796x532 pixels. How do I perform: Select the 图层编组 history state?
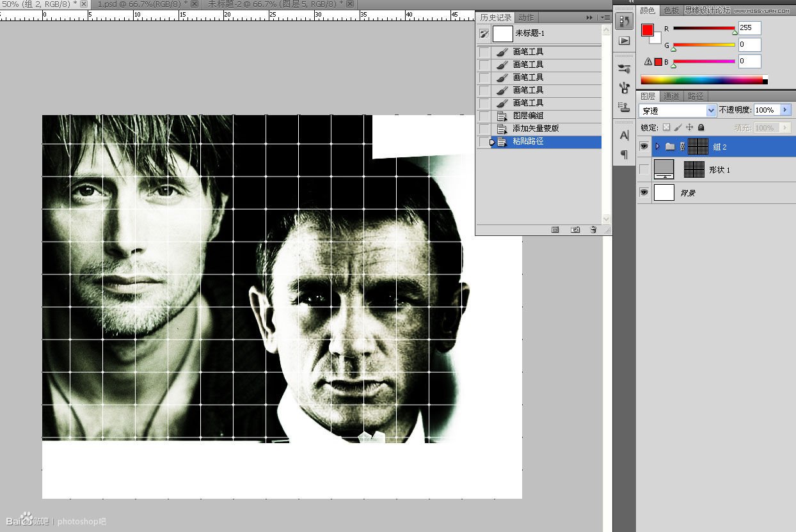pyautogui.click(x=529, y=116)
